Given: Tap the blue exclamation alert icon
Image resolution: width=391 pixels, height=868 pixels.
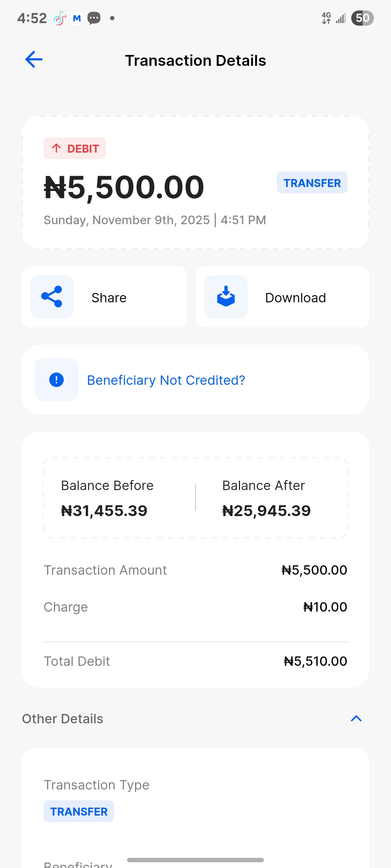Looking at the screenshot, I should pyautogui.click(x=56, y=380).
